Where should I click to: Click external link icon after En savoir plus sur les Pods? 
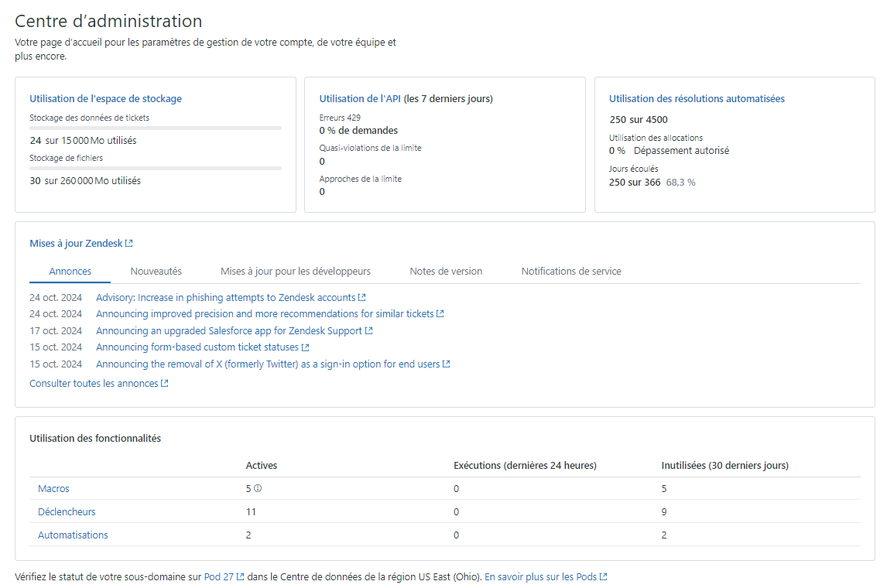[604, 576]
